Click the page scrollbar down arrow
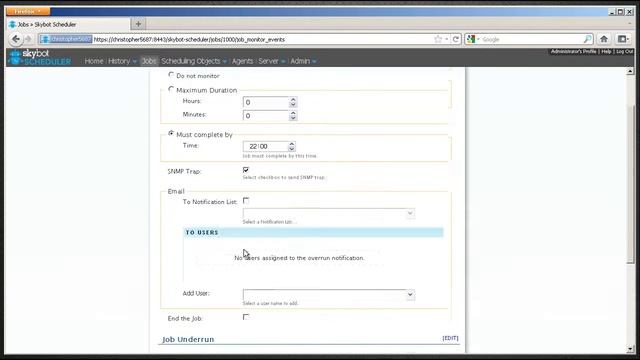Screen dimensions: 640x360 [630, 349]
